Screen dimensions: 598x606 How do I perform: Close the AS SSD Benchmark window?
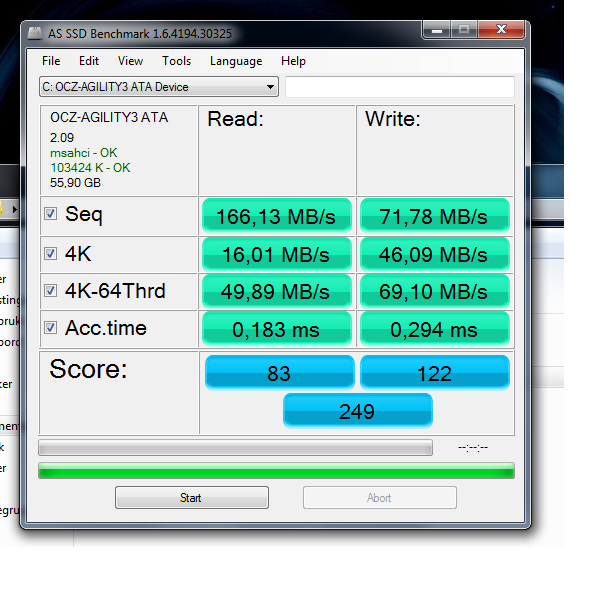click(x=501, y=30)
